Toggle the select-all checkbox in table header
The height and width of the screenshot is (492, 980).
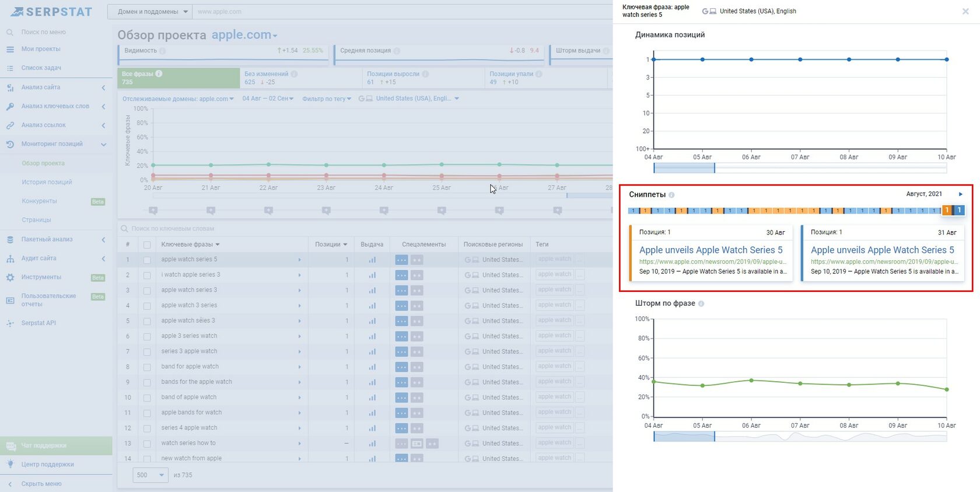(147, 245)
